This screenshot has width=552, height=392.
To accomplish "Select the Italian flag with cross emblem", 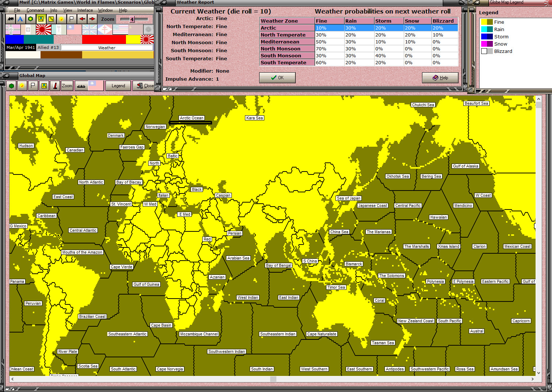I will pos(28,30).
